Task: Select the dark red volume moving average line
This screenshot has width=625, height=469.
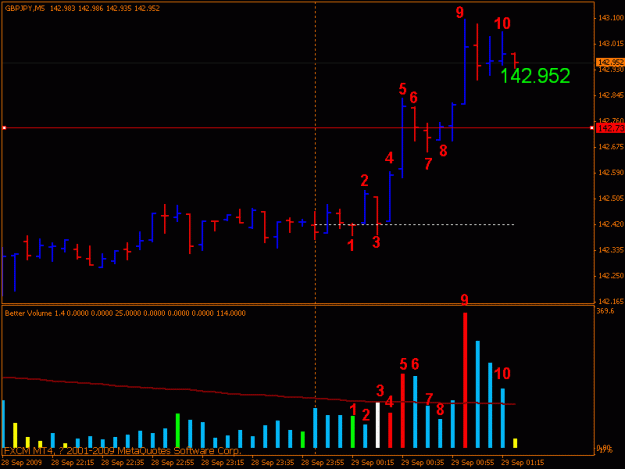Action: (x=259, y=394)
